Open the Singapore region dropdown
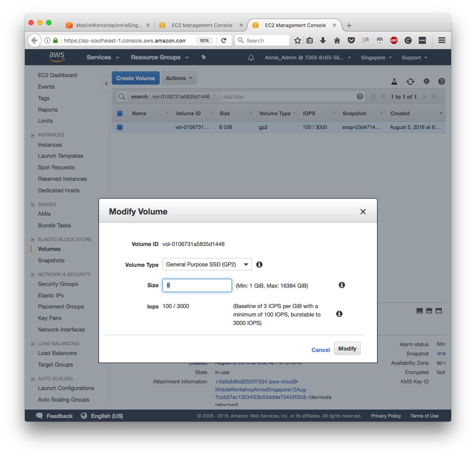Screen dimensions: 476x457 [x=376, y=58]
